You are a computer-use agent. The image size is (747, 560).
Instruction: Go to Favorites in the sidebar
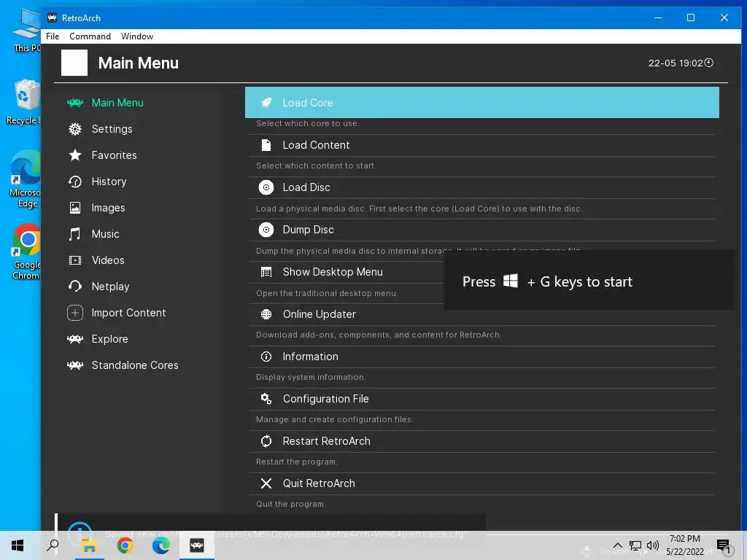pyautogui.click(x=115, y=155)
